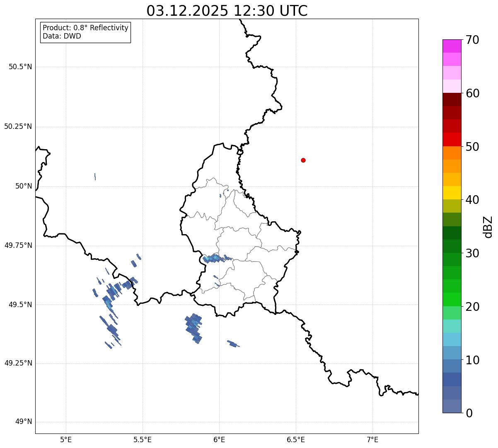Click the latitude label "49.5°N"

pos(20,305)
